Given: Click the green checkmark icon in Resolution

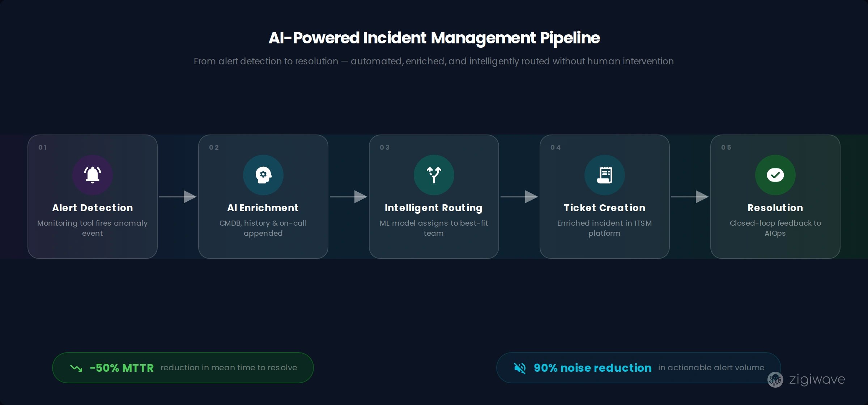Looking at the screenshot, I should 775,175.
